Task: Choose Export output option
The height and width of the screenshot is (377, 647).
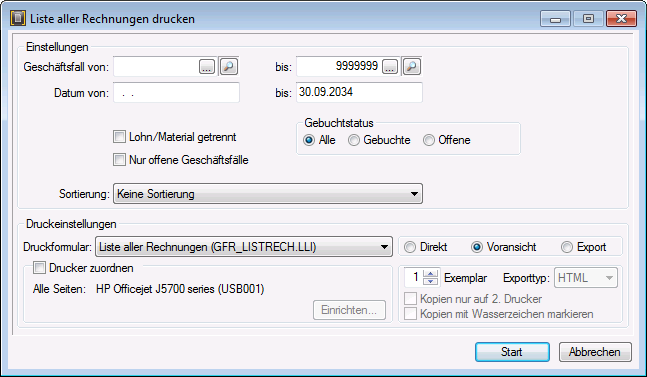Action: coord(567,247)
